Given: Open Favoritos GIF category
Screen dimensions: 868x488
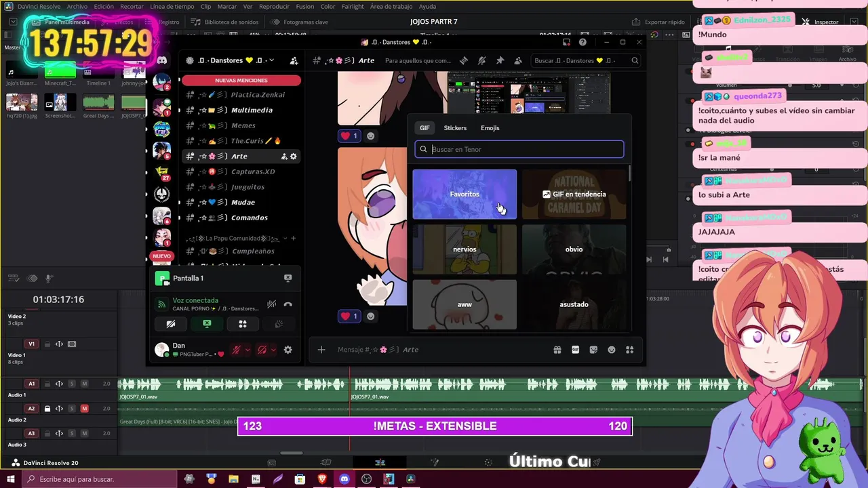Looking at the screenshot, I should [465, 195].
